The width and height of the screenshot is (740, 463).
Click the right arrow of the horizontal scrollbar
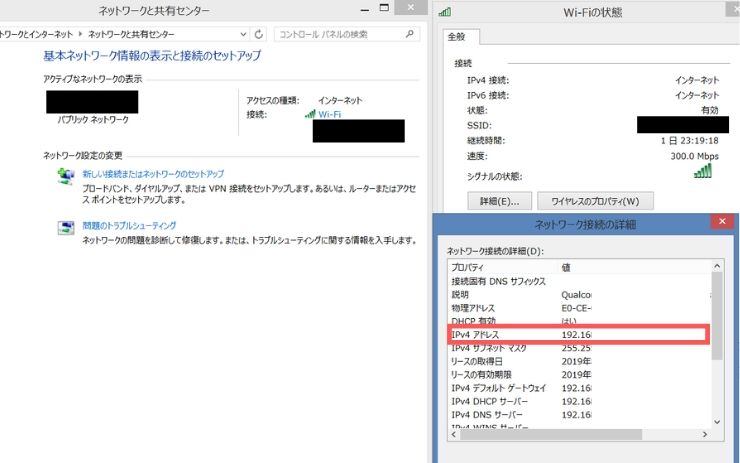pos(705,434)
